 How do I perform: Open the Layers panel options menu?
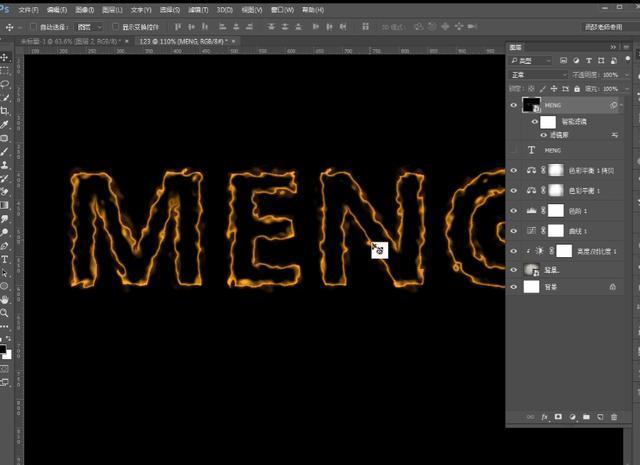coord(626,47)
